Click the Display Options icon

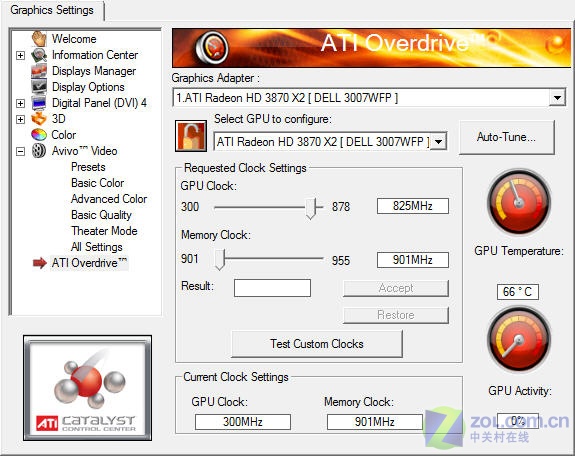pyautogui.click(x=39, y=87)
